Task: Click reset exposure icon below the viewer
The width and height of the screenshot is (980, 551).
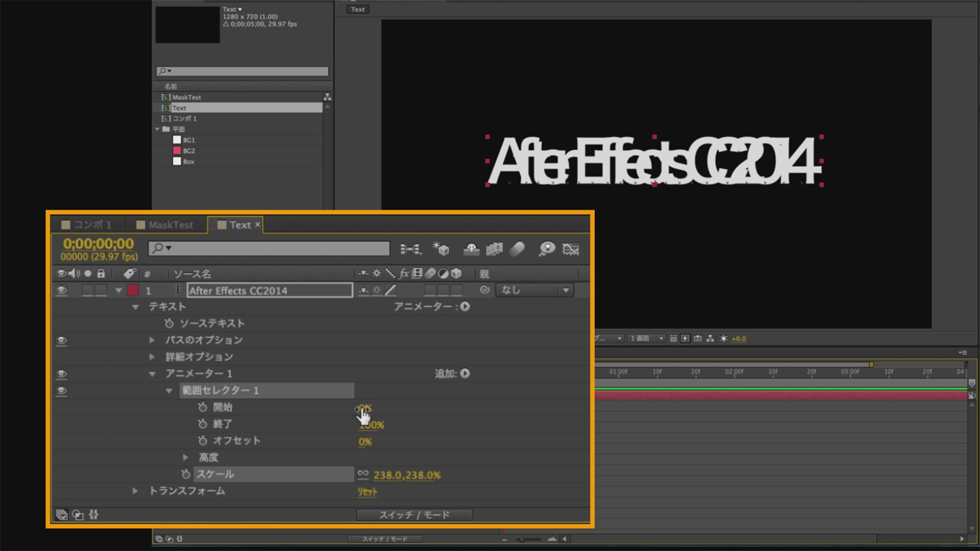Action: pyautogui.click(x=724, y=338)
